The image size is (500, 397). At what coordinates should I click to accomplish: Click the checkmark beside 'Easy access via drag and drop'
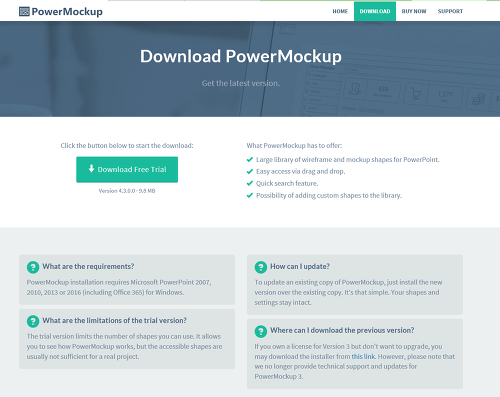(250, 172)
